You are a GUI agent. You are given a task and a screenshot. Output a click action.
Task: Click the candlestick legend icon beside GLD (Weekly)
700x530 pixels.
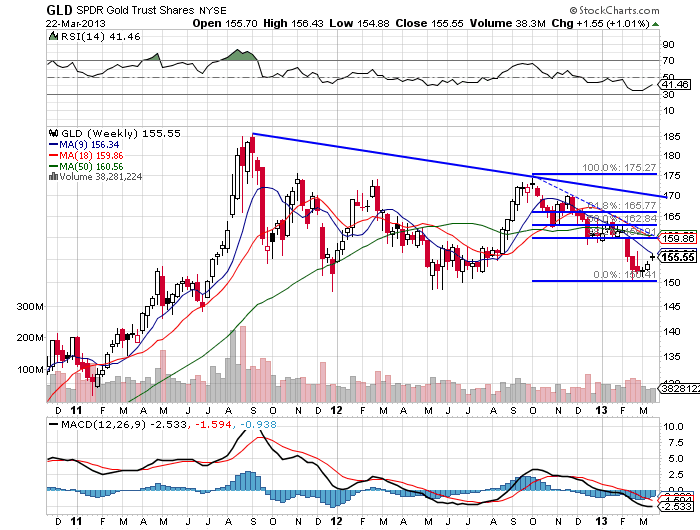(54, 133)
